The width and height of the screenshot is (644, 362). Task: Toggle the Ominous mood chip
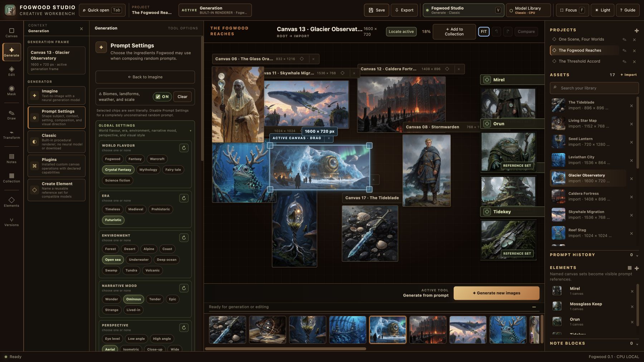click(133, 299)
